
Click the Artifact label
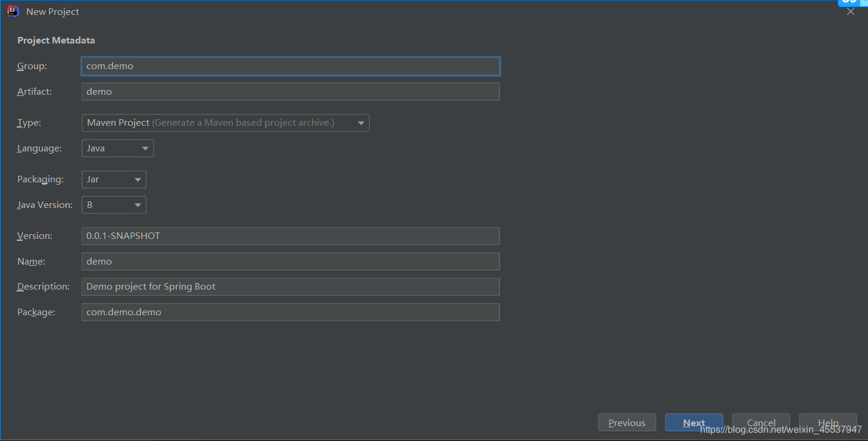point(35,92)
